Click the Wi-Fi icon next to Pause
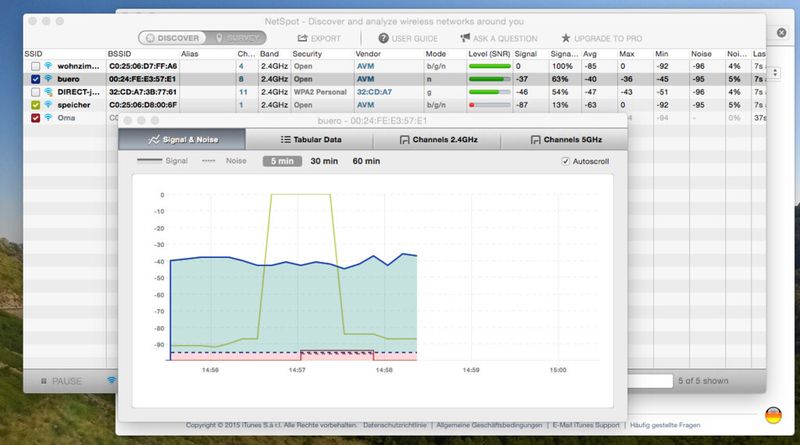The image size is (800, 445). [x=111, y=380]
